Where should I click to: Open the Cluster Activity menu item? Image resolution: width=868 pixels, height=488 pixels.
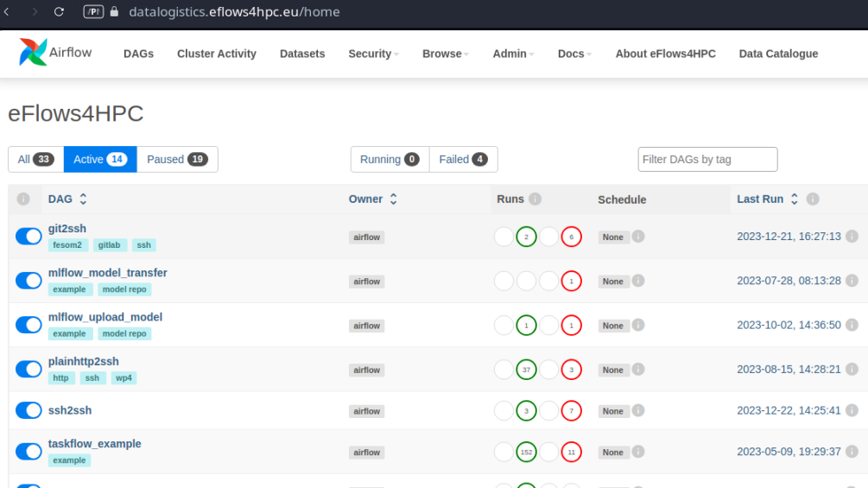pyautogui.click(x=217, y=54)
